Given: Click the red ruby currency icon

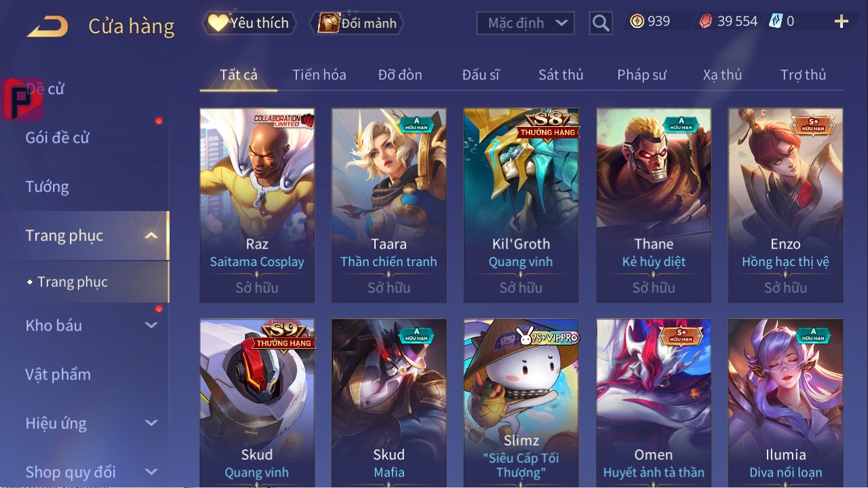Looking at the screenshot, I should pos(707,22).
